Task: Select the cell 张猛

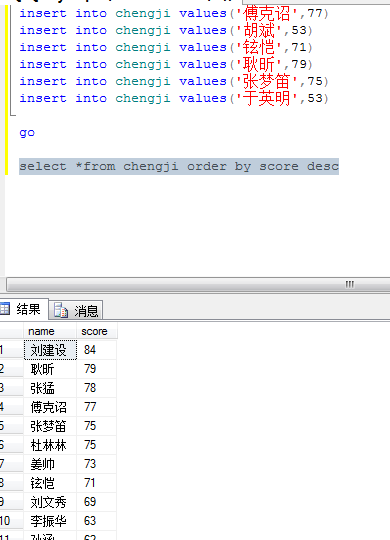Action: coord(50,388)
